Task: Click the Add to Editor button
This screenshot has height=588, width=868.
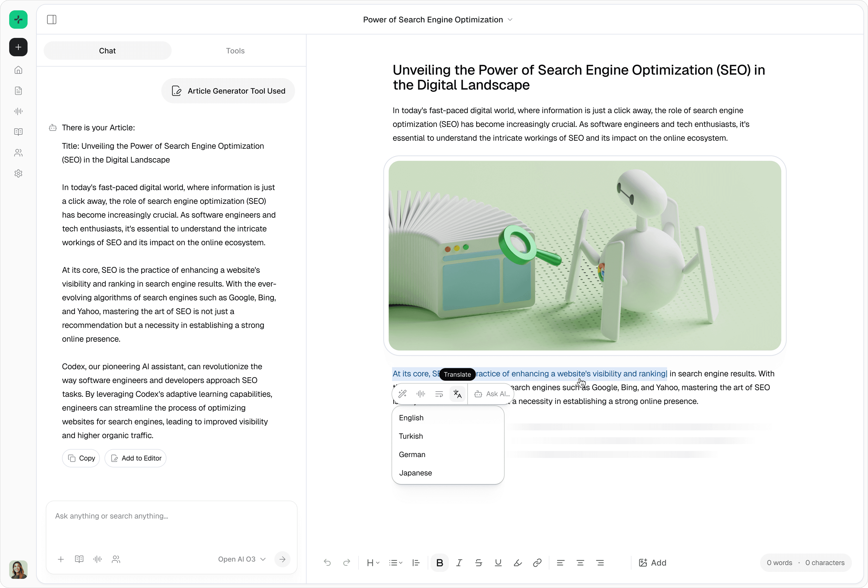Action: click(135, 458)
